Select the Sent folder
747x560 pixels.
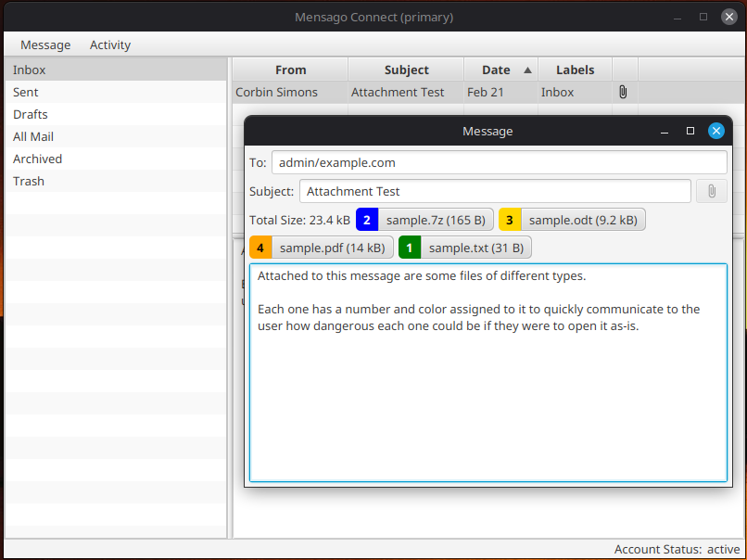coord(26,92)
